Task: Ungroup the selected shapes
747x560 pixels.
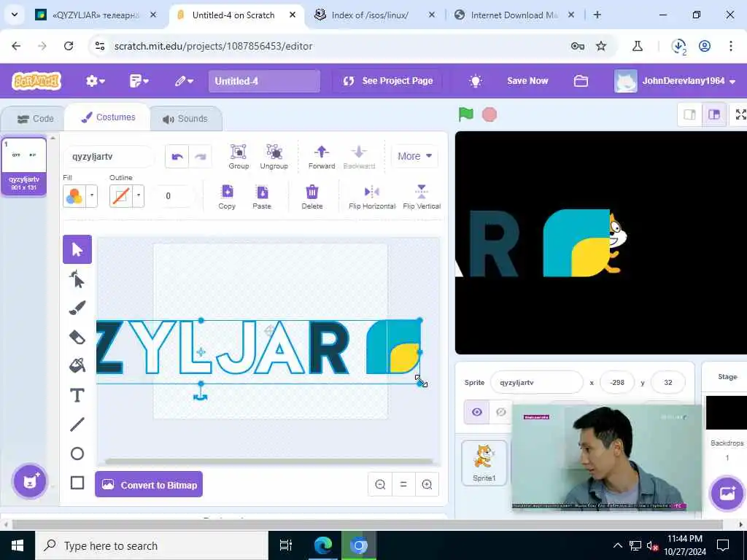Action: pos(274,157)
